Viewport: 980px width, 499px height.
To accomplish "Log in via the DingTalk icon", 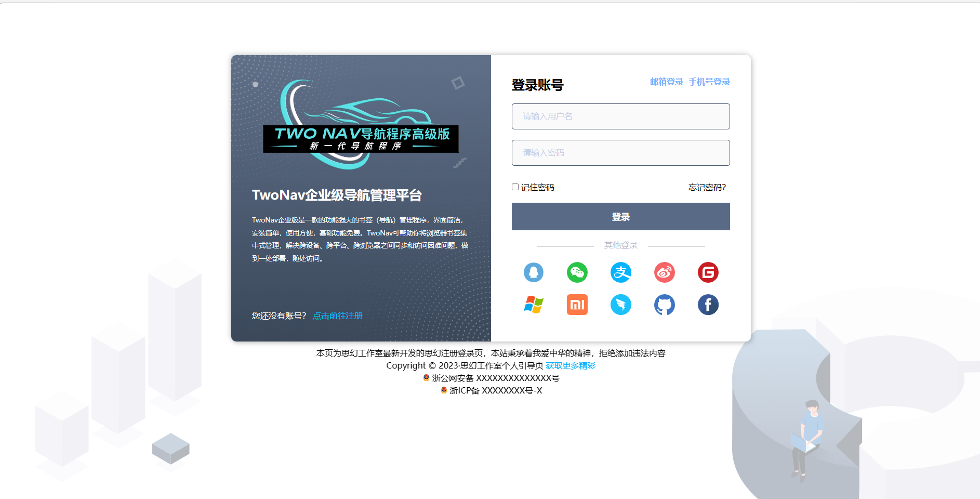I will (x=620, y=305).
